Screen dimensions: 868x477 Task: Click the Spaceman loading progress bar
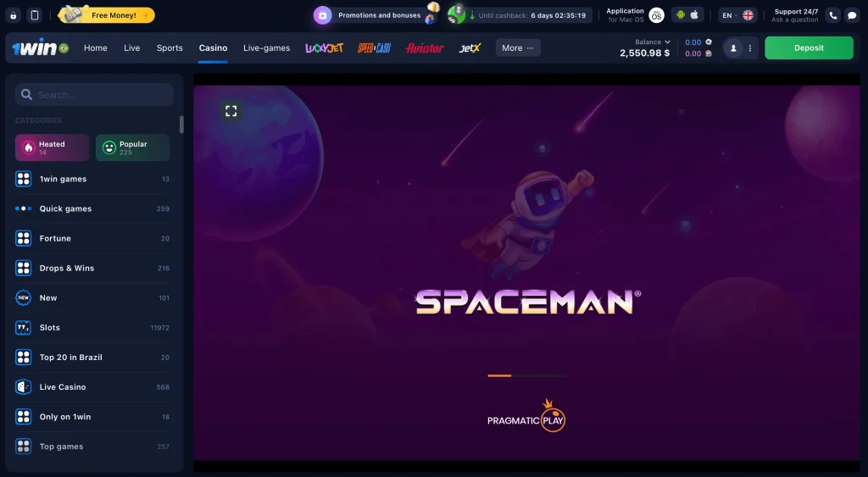526,375
